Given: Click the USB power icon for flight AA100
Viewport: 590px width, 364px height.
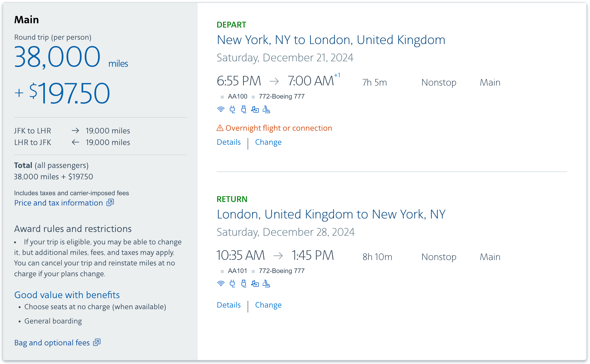Looking at the screenshot, I should tap(244, 109).
